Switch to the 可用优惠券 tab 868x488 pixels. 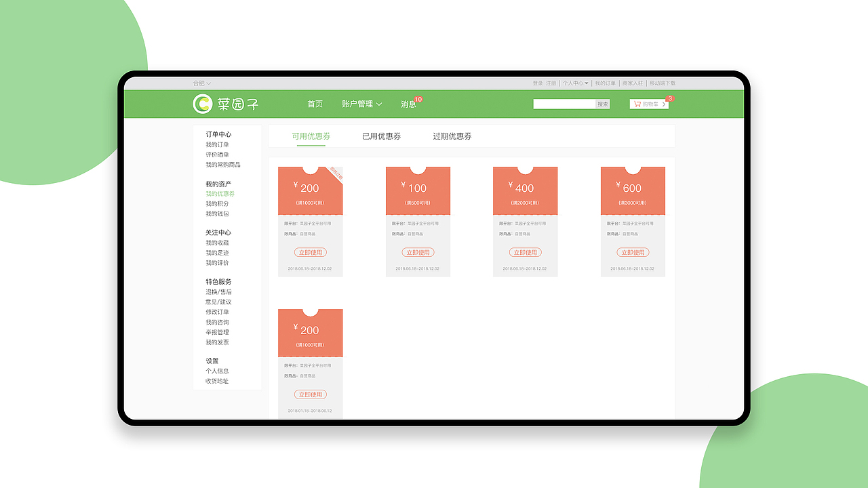point(311,136)
